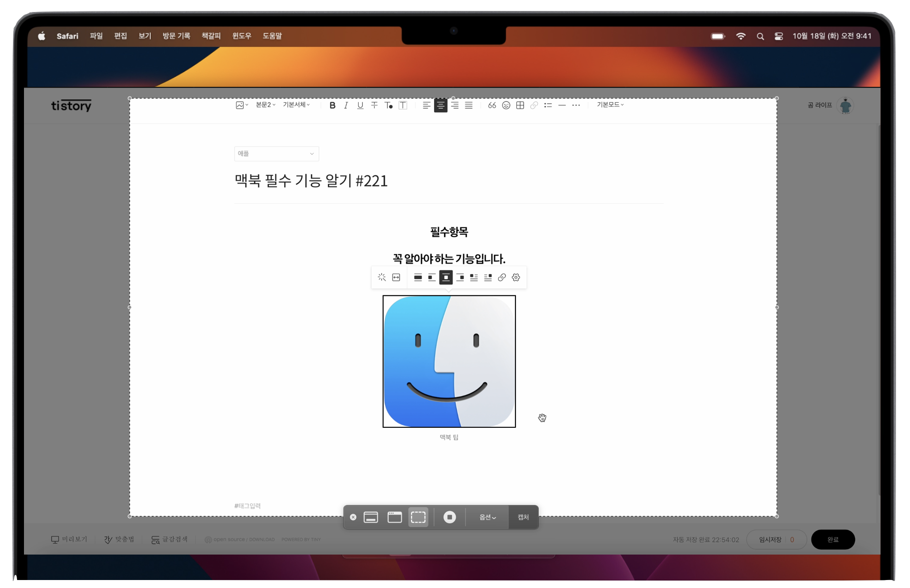
Task: Open the 기본서체 font dropdown
Action: 296,105
